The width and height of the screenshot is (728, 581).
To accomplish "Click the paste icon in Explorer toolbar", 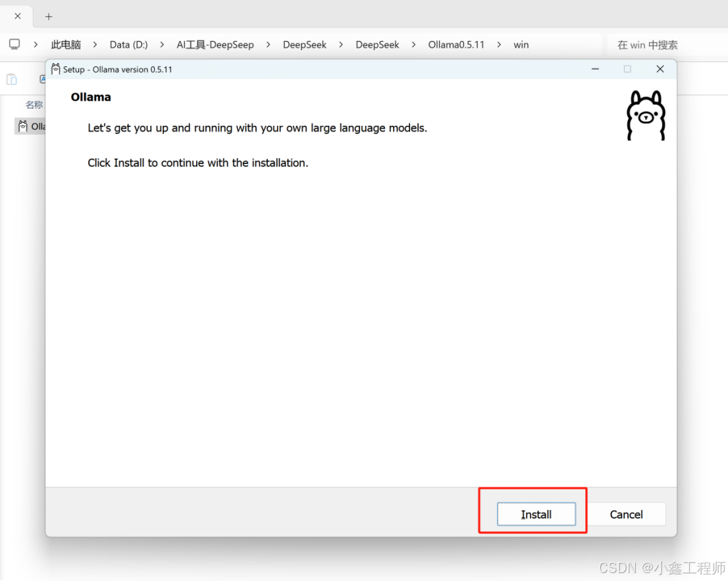I will pos(12,80).
